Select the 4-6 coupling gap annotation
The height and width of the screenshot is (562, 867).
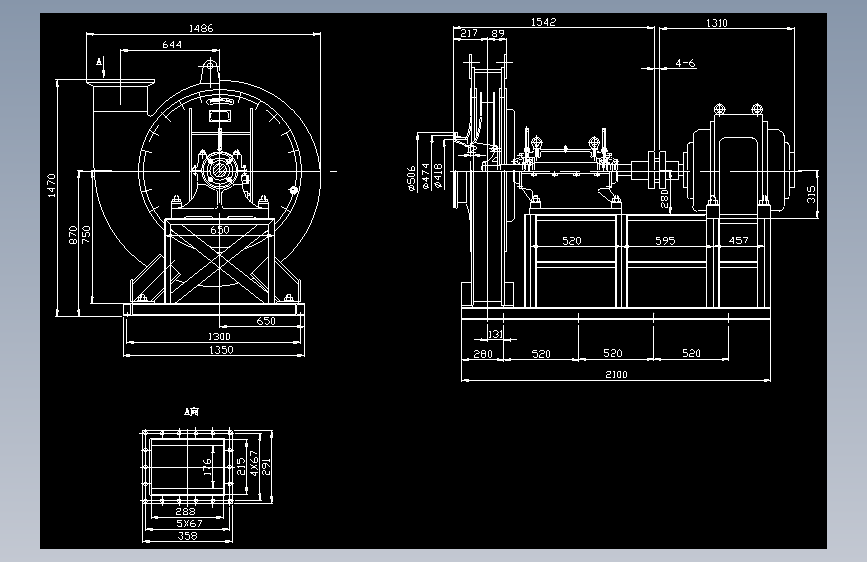[x=685, y=63]
